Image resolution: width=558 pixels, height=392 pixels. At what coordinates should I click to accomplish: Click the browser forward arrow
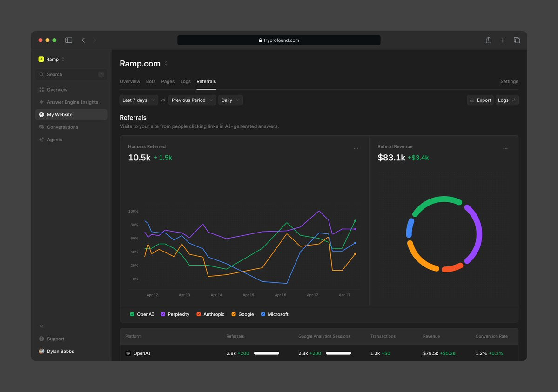[94, 40]
